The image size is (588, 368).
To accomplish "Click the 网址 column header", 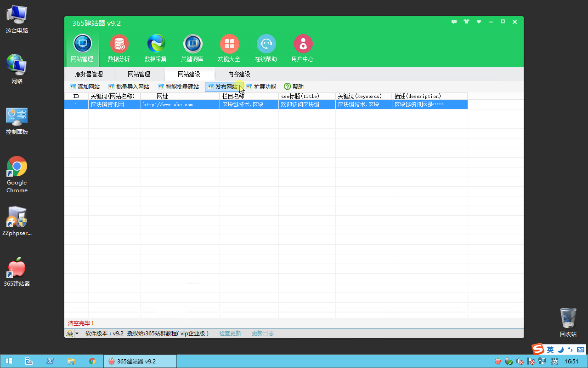I will pos(180,96).
